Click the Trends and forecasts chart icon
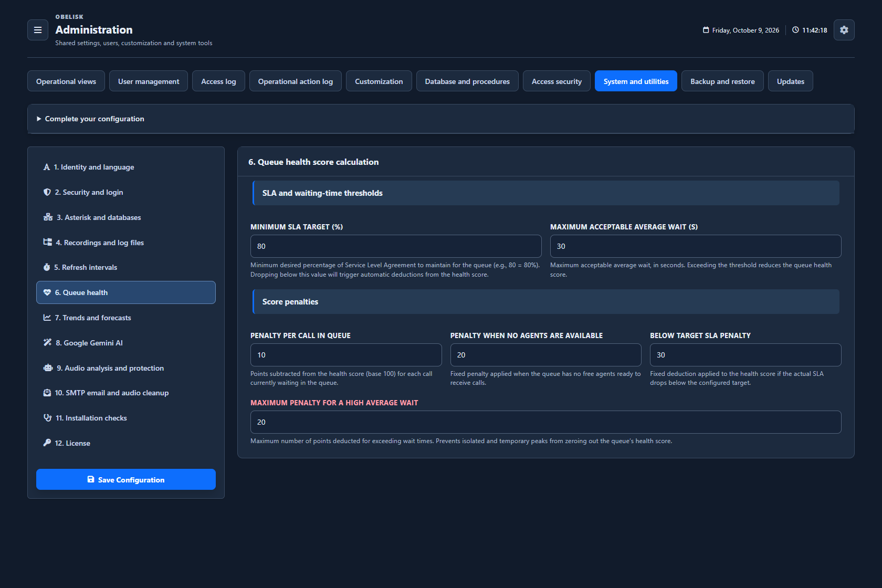This screenshot has width=882, height=588. tap(47, 318)
